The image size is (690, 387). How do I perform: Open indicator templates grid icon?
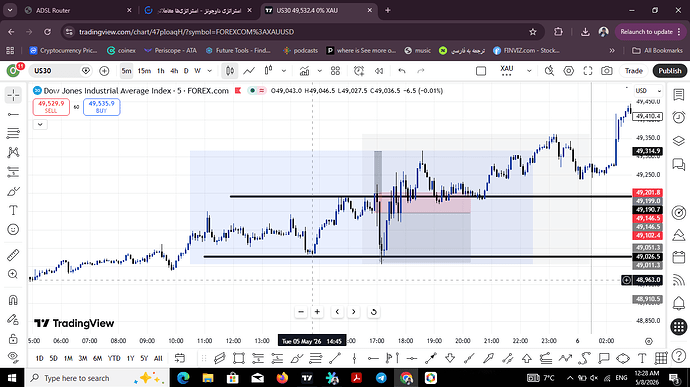(335, 71)
